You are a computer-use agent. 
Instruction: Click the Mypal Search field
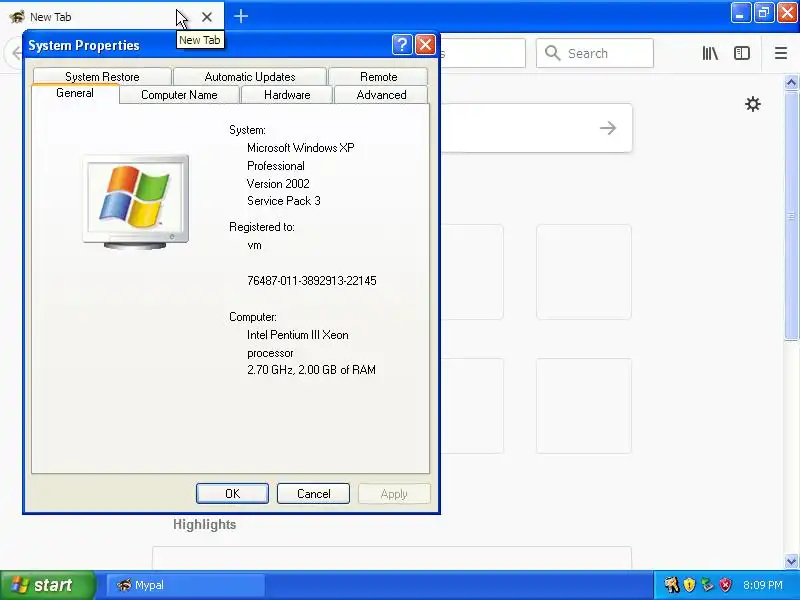(595, 53)
